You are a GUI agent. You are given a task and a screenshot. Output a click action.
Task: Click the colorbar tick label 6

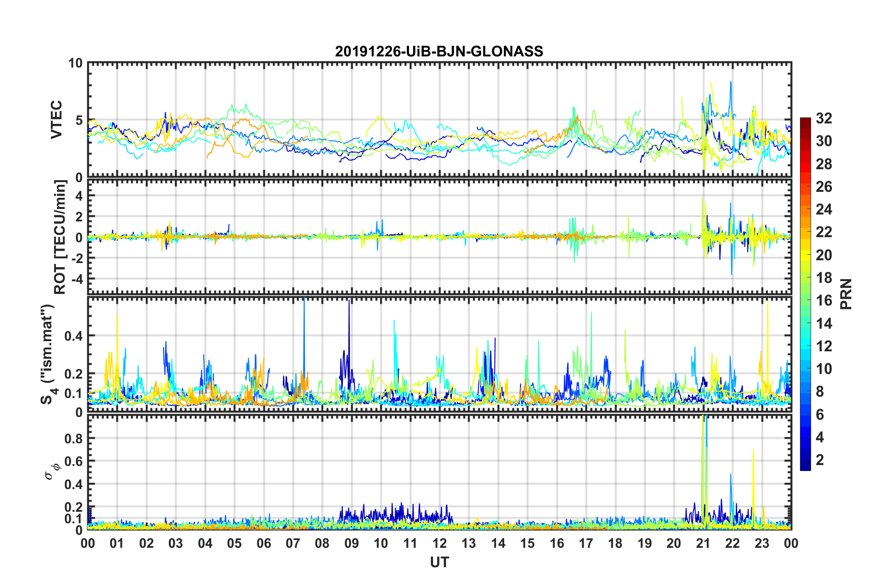click(x=820, y=415)
